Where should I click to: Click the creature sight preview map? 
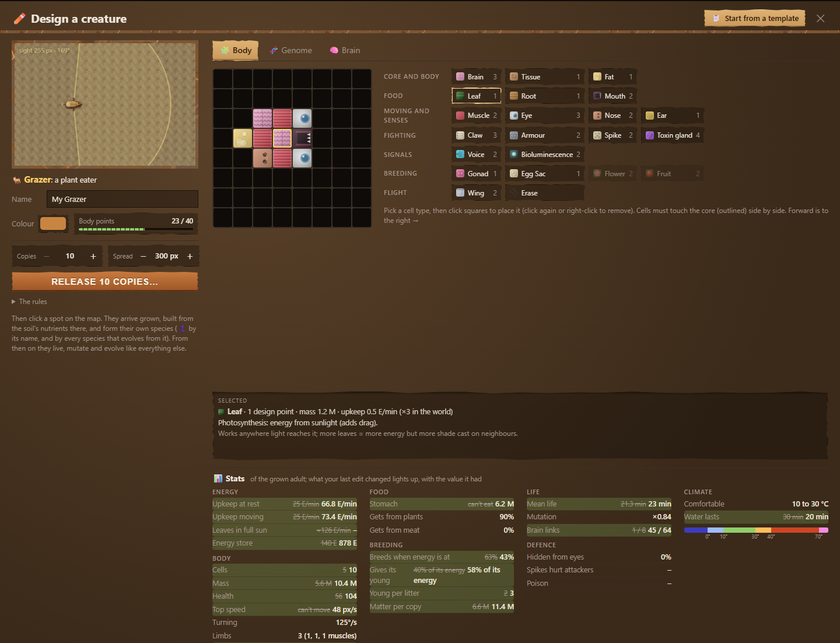[x=105, y=104]
